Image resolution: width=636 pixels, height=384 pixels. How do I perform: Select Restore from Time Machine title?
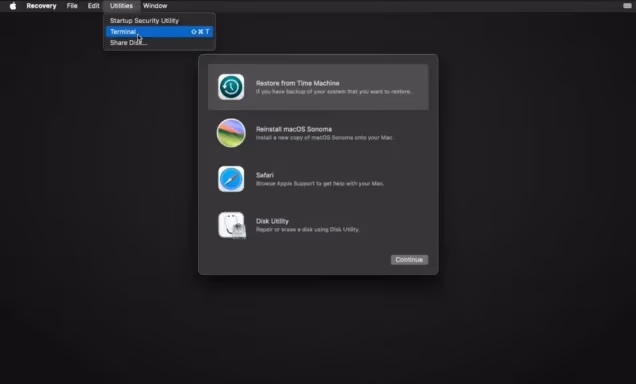click(297, 83)
